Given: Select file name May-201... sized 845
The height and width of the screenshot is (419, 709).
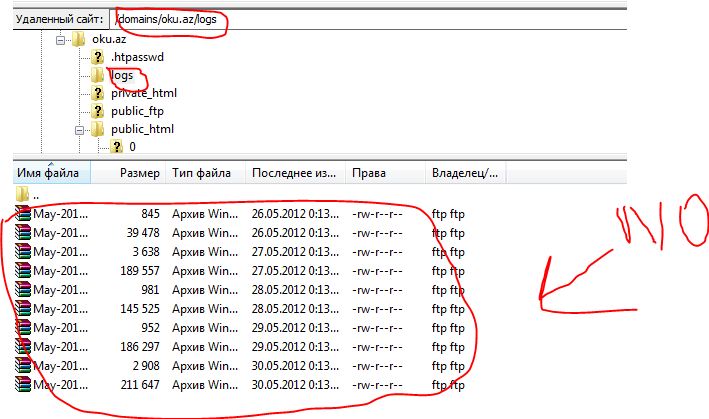Looking at the screenshot, I should point(61,213).
